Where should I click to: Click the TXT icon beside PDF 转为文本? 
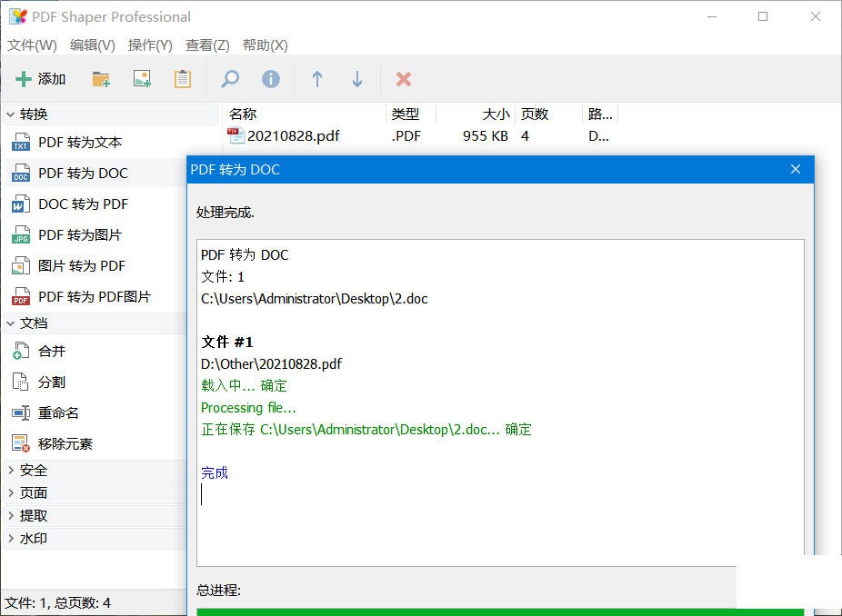tap(20, 143)
